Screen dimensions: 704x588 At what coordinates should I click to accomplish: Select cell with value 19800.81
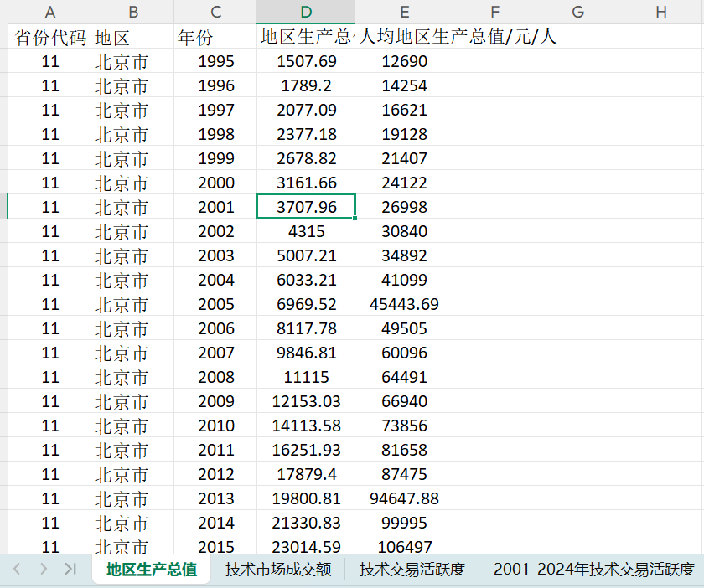tap(306, 498)
